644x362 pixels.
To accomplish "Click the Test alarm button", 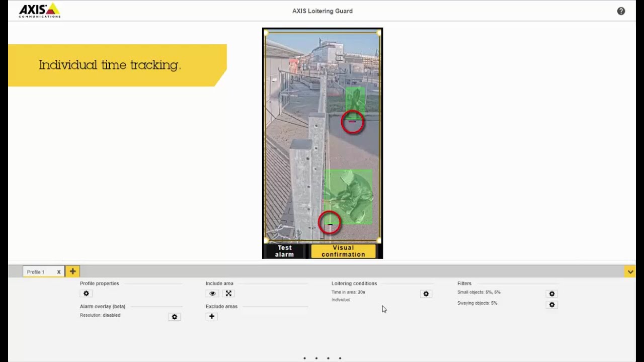I will click(285, 251).
